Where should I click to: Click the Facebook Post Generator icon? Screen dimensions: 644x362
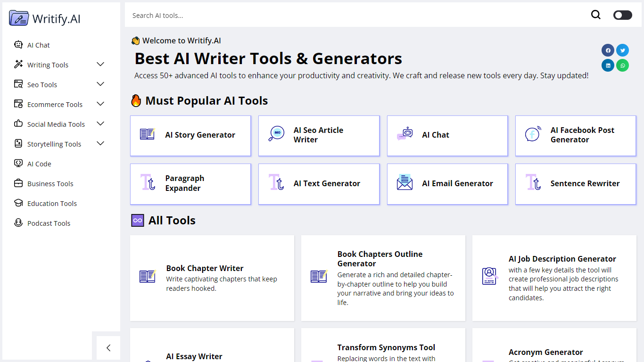533,134
